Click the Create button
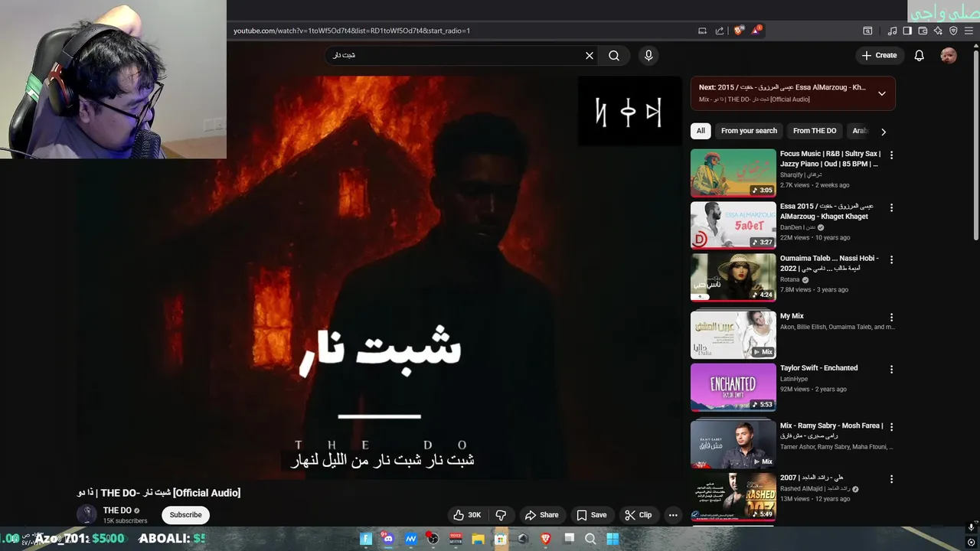Image resolution: width=980 pixels, height=551 pixels. pos(879,55)
